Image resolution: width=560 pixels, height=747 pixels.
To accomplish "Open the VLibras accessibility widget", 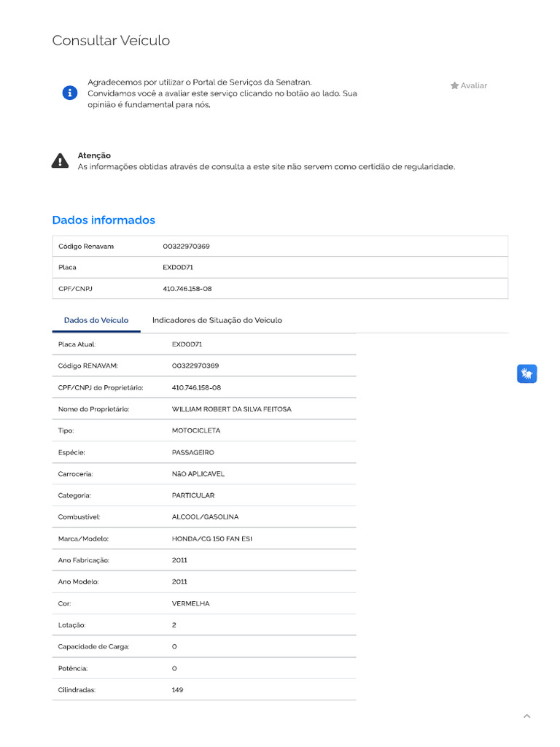I will [x=526, y=374].
